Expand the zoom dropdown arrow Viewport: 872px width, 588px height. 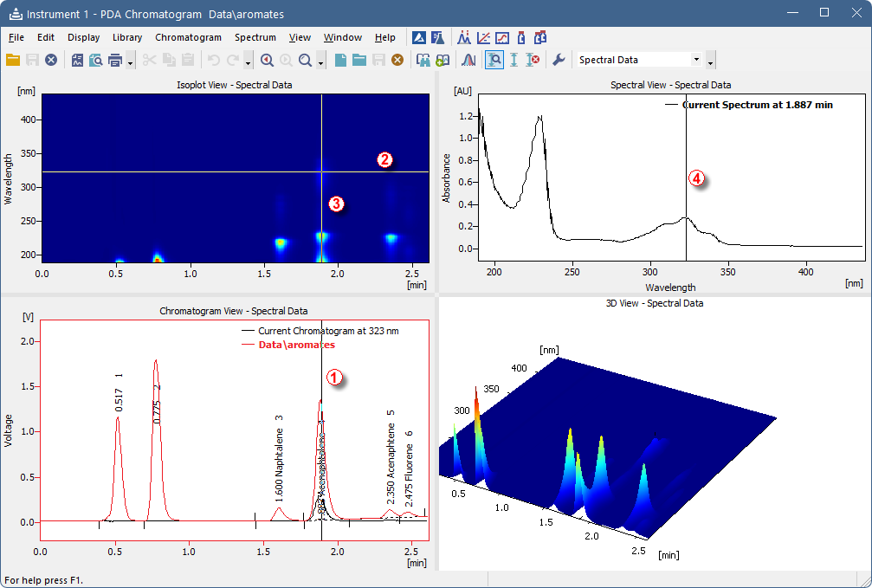click(320, 61)
